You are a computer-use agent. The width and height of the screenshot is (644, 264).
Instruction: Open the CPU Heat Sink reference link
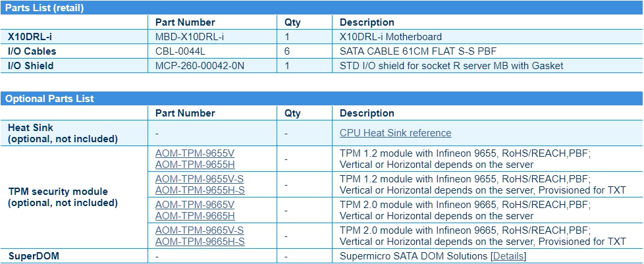(395, 133)
